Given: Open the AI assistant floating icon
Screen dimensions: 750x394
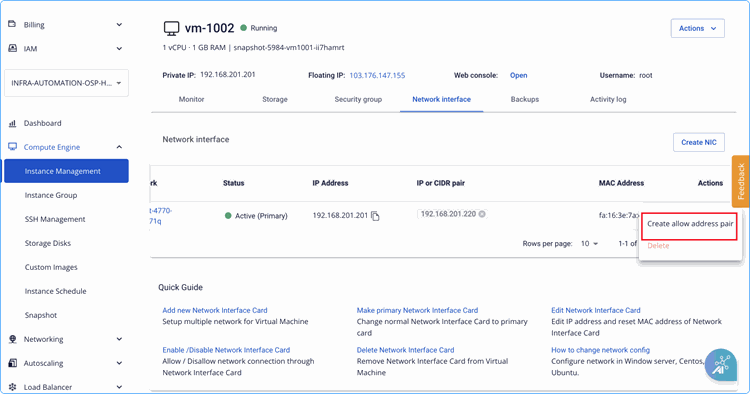Looking at the screenshot, I should point(720,365).
